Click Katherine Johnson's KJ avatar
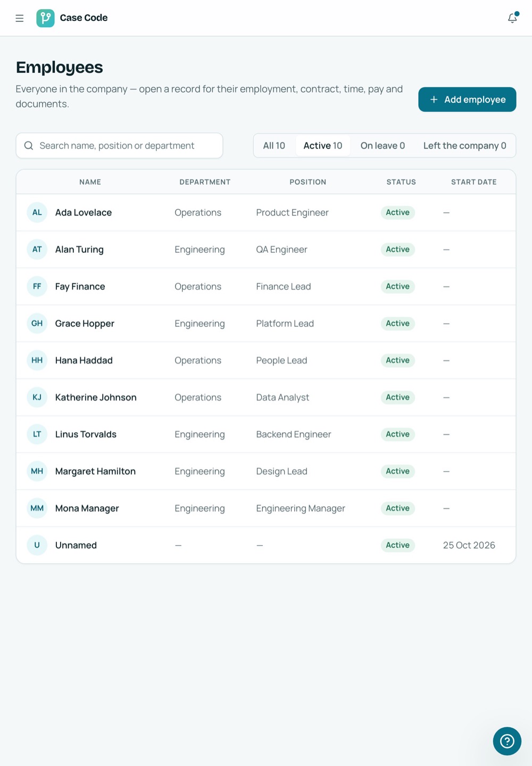The image size is (532, 766). 37,397
